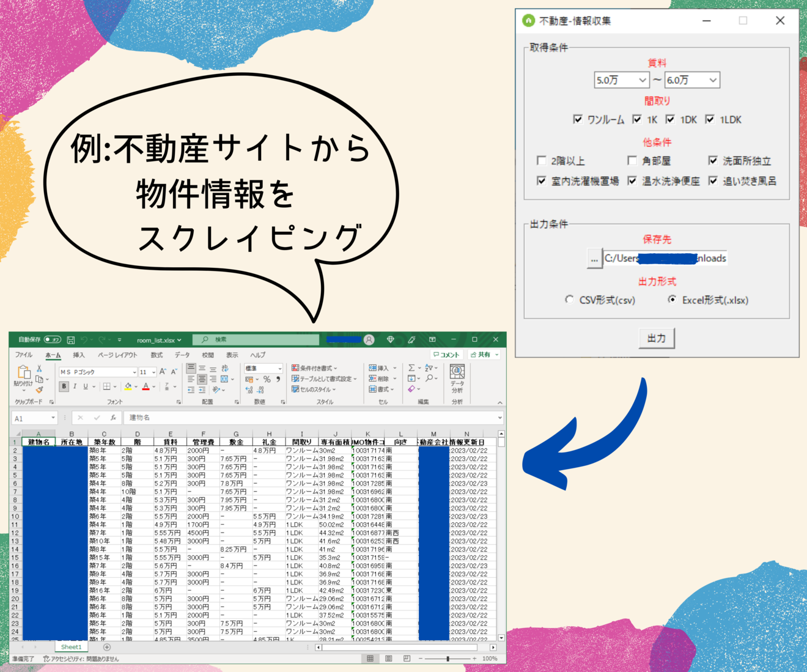Screen dimensions: 807x672
Task: Click the 共有 share button
Action: click(484, 355)
